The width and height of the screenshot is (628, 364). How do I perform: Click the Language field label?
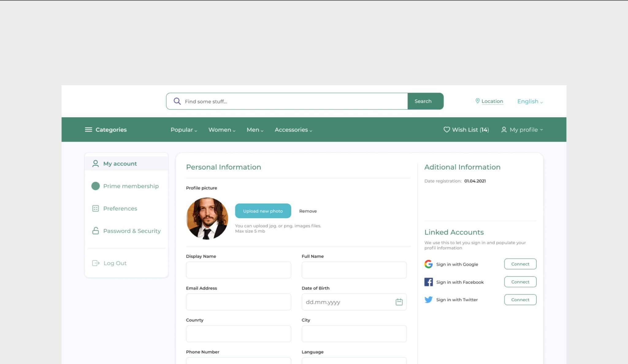(312, 352)
